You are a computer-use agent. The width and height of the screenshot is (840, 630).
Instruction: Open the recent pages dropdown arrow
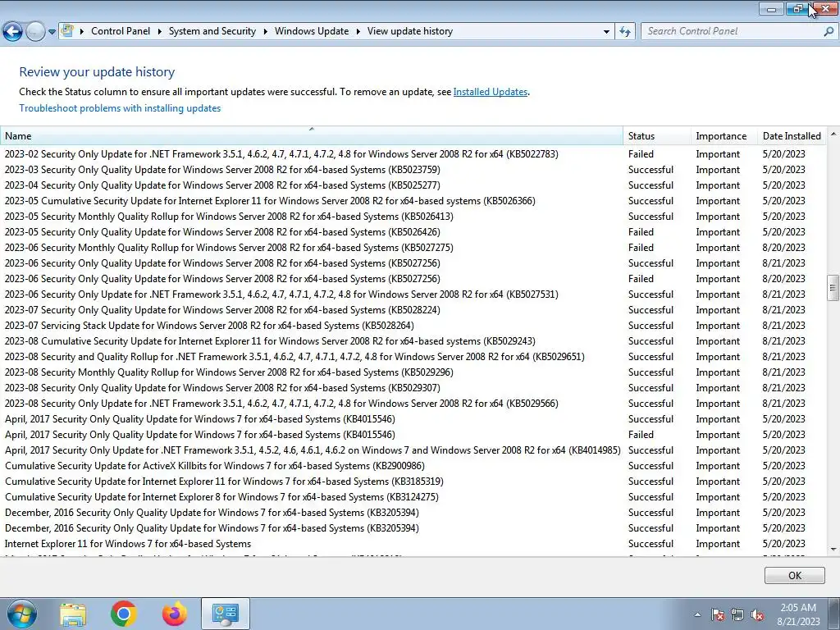(x=52, y=32)
